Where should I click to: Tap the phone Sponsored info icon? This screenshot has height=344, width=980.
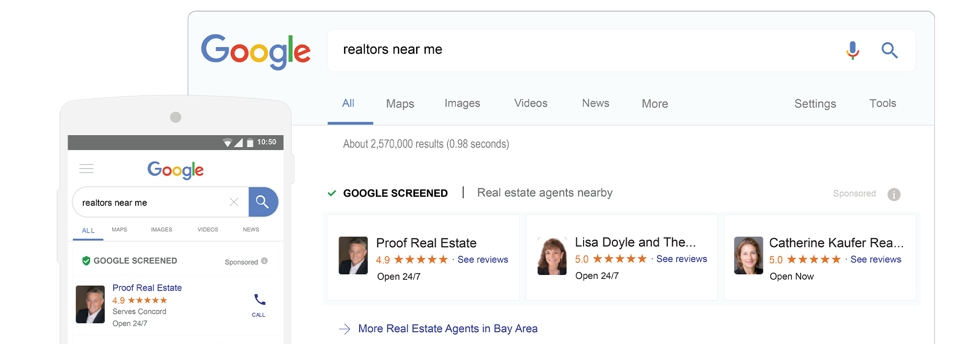pyautogui.click(x=265, y=261)
